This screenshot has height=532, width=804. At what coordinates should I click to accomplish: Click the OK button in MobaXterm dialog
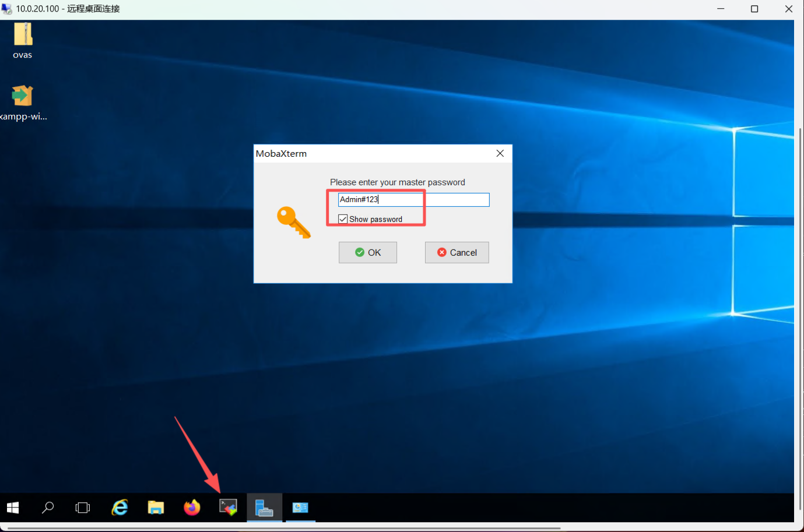[368, 252]
